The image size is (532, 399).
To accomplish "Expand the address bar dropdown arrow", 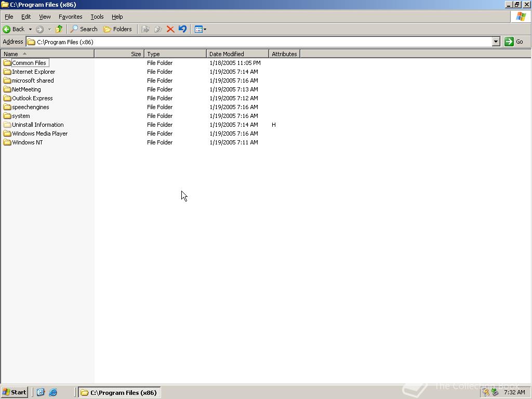I will (x=496, y=42).
